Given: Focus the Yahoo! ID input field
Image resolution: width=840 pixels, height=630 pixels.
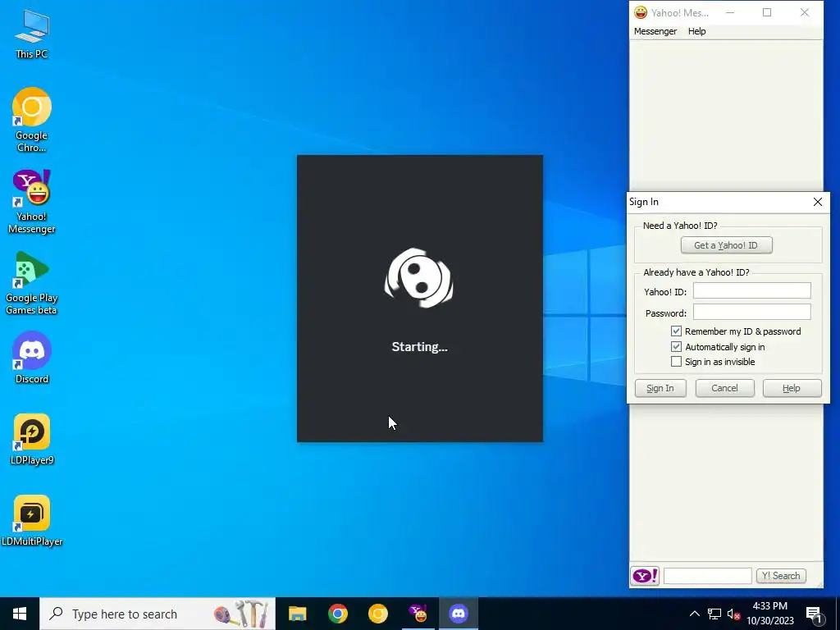Looking at the screenshot, I should coord(752,290).
